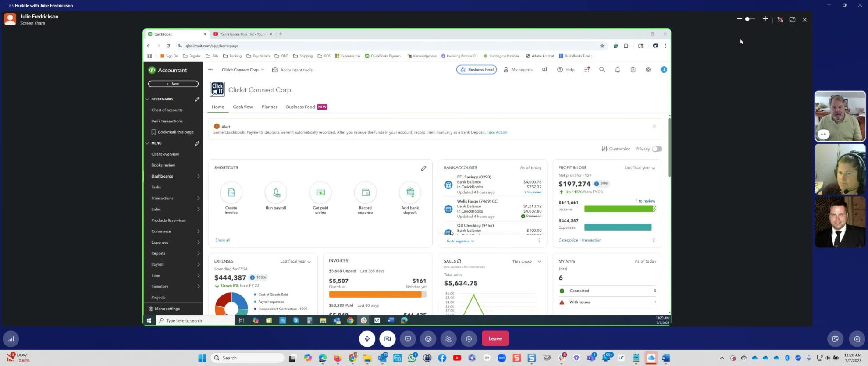Open the Create invoice shortcut
This screenshot has height=366, width=868.
(231, 198)
